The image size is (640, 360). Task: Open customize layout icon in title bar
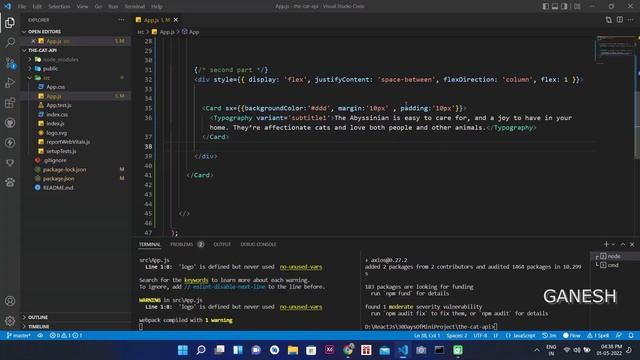[577, 6]
